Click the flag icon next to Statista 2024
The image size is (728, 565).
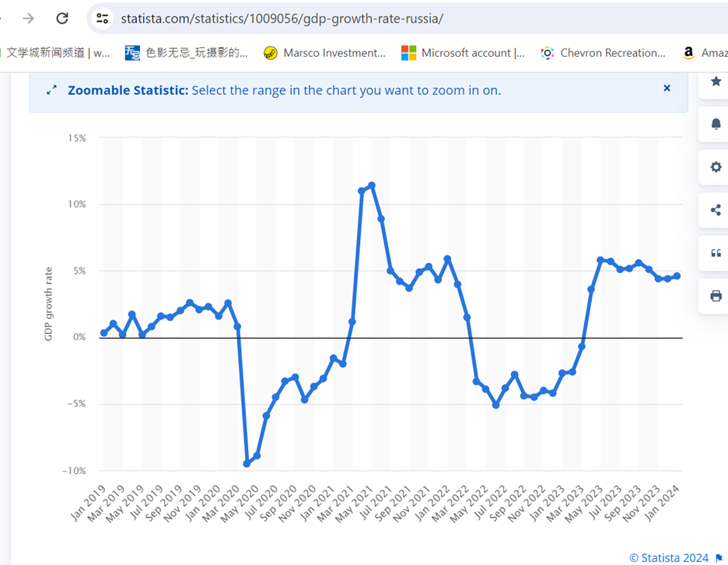[718, 557]
